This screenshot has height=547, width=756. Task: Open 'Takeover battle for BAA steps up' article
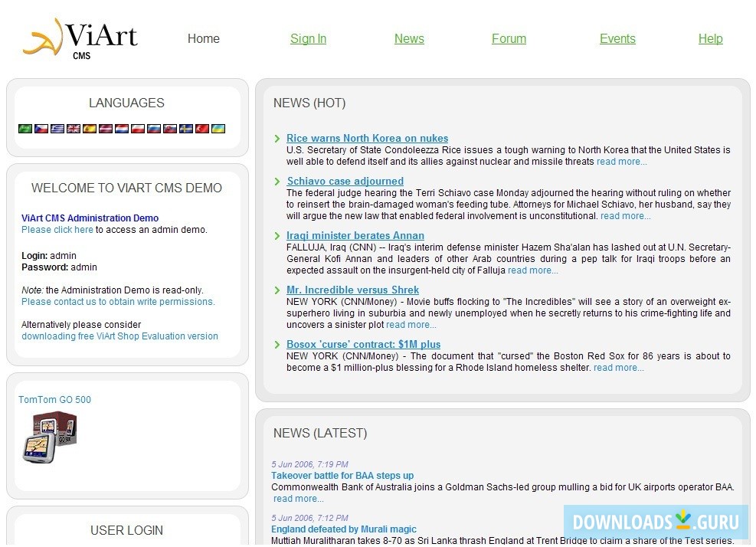pyautogui.click(x=342, y=476)
